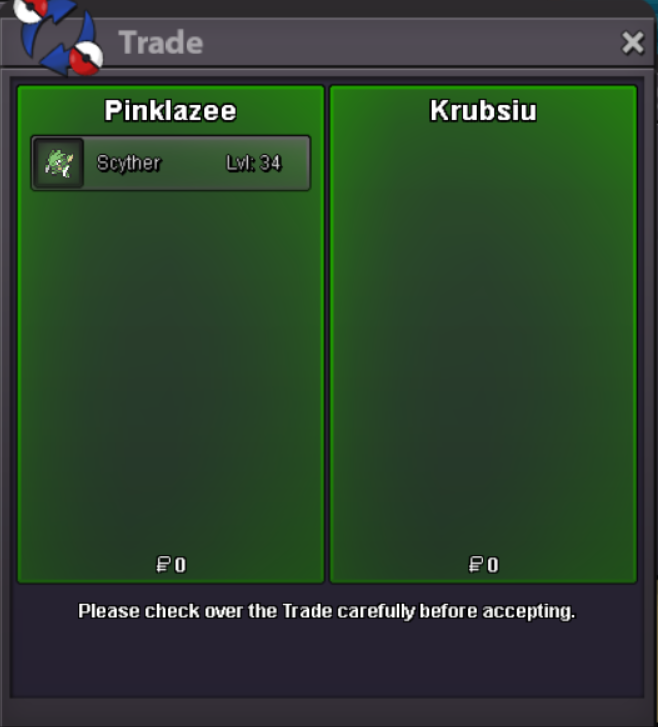Screen dimensions: 658x727
Task: Click the Pinklazee player name header
Action: point(171,111)
